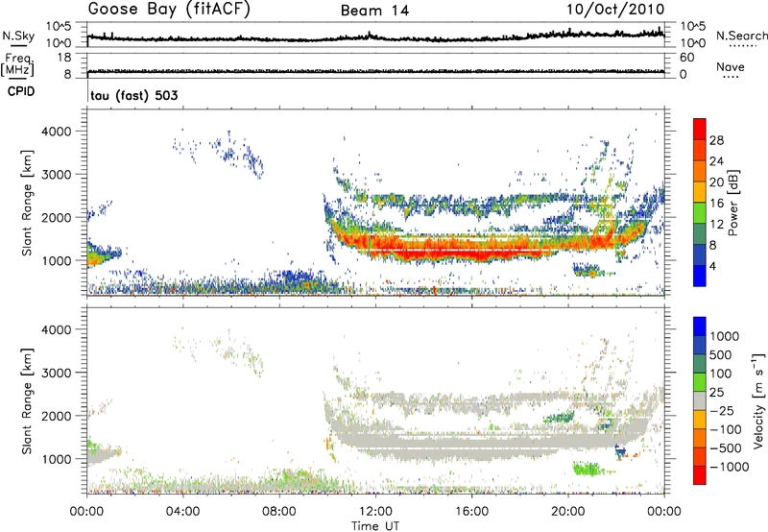
Task: Click the 28 dB label on power colorbar
Action: coord(716,140)
